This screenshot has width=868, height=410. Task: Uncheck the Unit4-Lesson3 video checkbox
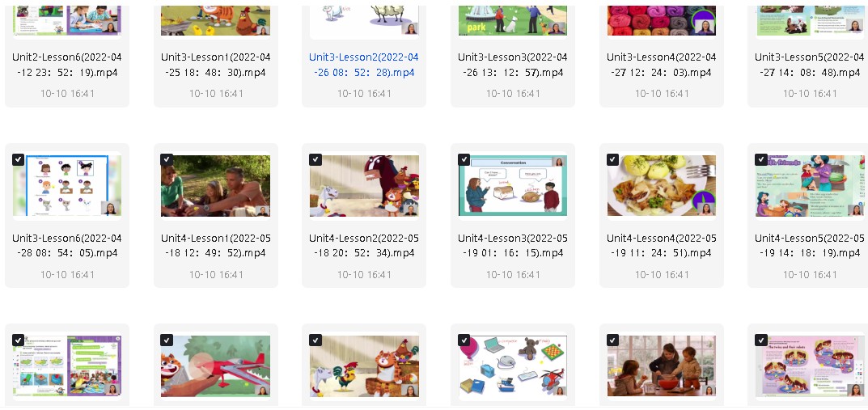coord(464,159)
